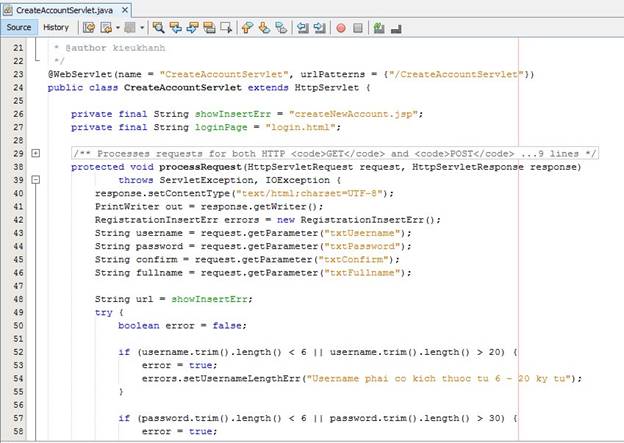Go to the Next Bookmark
Screen dimensions: 624x443
pos(264,27)
